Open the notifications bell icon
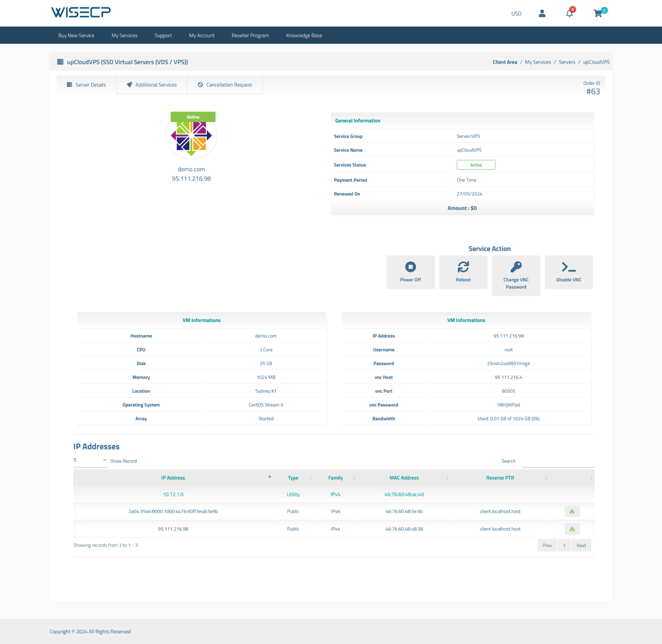Screen dimensions: 662x644 [570, 13]
